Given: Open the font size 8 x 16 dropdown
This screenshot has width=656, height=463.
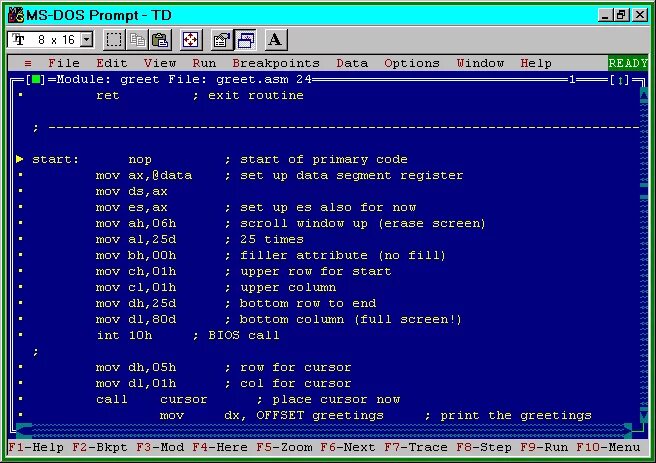Looking at the screenshot, I should [87, 40].
